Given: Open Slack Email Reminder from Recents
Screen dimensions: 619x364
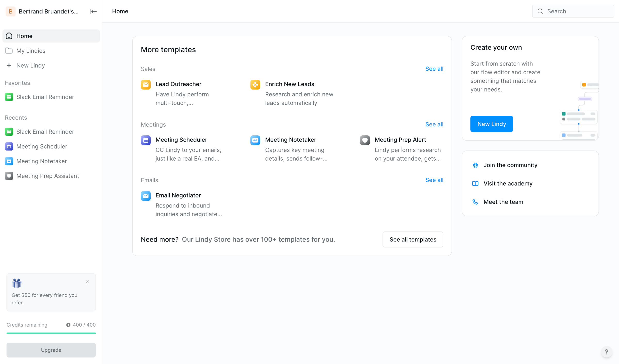Looking at the screenshot, I should click(x=51, y=132).
